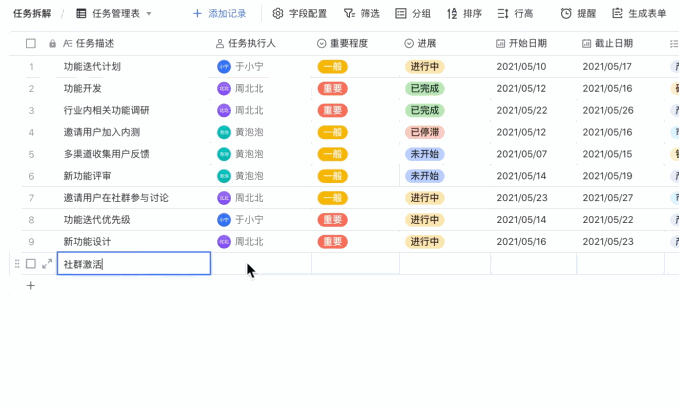Go to 任务拆解 breadcrumb
Image resolution: width=679 pixels, height=410 pixels.
(x=32, y=13)
